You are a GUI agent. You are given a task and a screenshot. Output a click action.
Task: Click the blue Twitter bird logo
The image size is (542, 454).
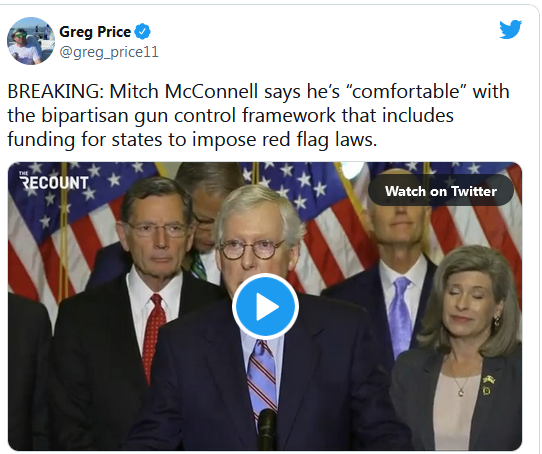coord(511,29)
